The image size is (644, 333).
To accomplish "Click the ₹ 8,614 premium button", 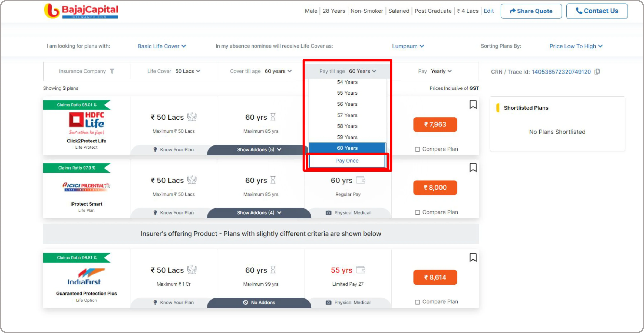I will (x=435, y=277).
